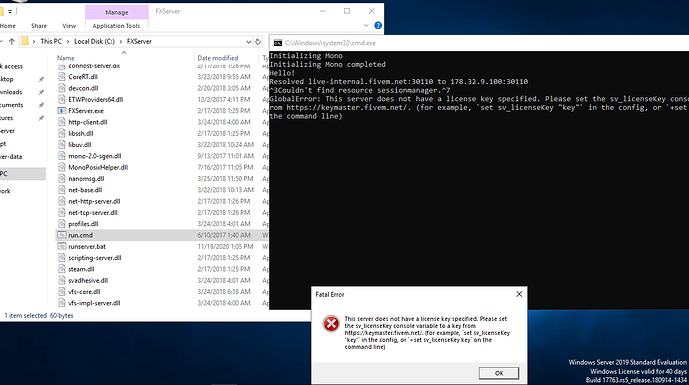Click the red error icon in dialog

click(x=331, y=324)
